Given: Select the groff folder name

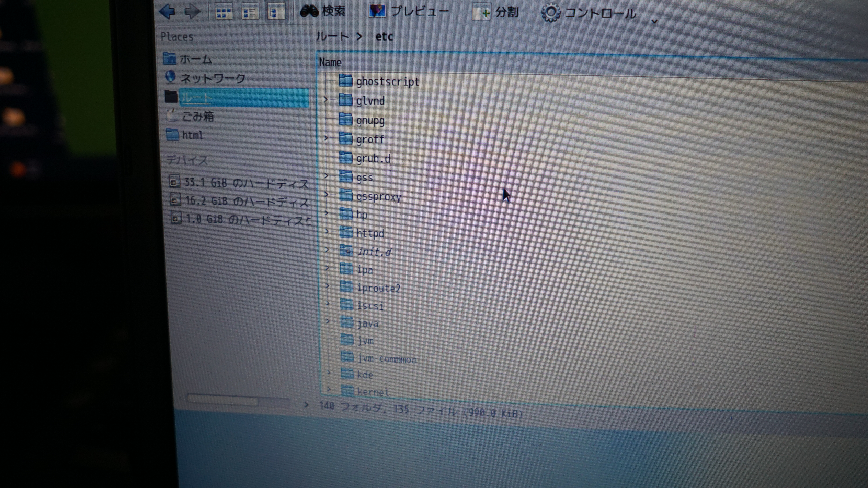Looking at the screenshot, I should (370, 139).
